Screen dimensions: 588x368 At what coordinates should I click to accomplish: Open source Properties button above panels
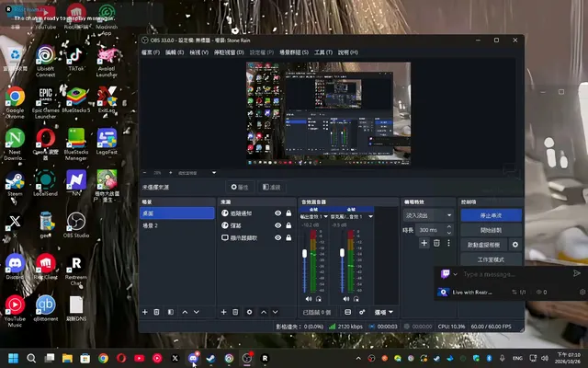click(x=240, y=187)
